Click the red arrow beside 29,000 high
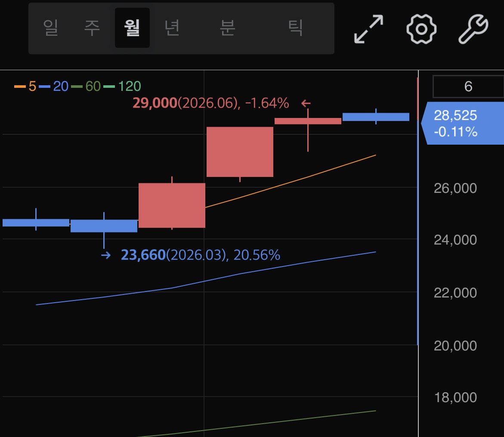This screenshot has height=437, width=504. point(306,103)
